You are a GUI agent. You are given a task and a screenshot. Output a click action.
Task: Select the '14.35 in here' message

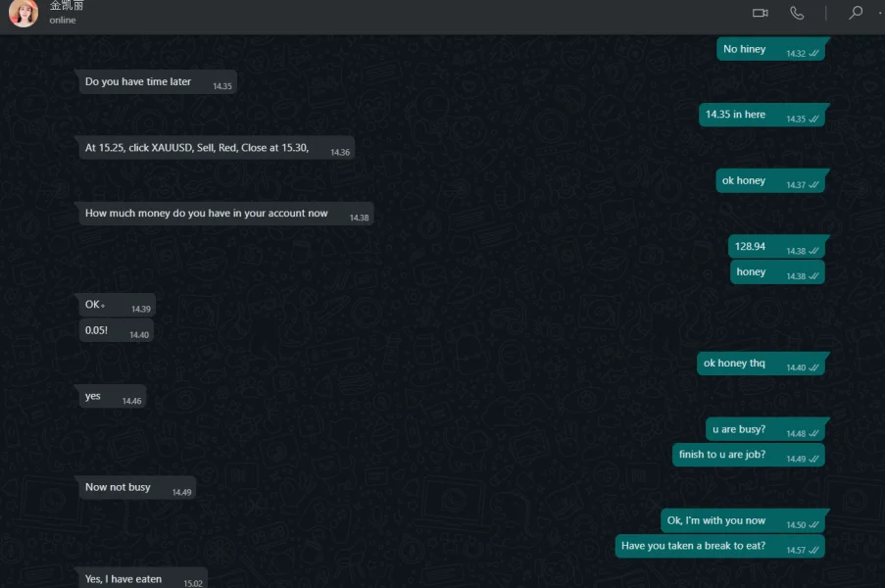tap(762, 115)
